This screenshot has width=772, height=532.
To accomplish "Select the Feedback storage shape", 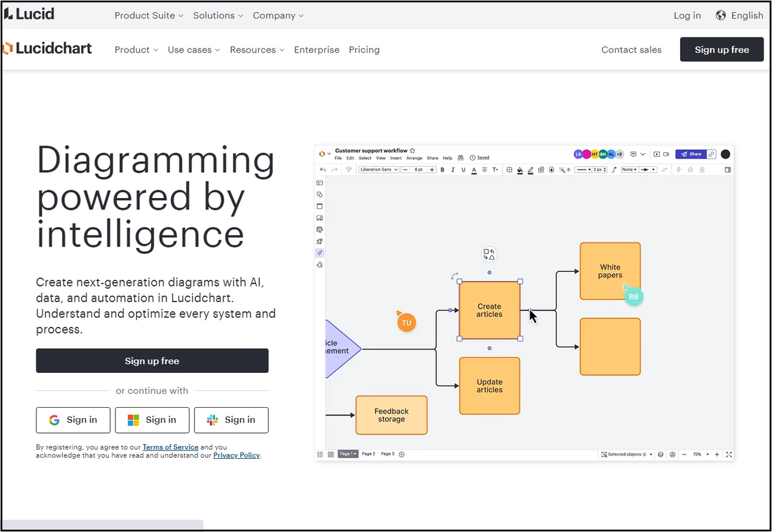I will point(391,415).
